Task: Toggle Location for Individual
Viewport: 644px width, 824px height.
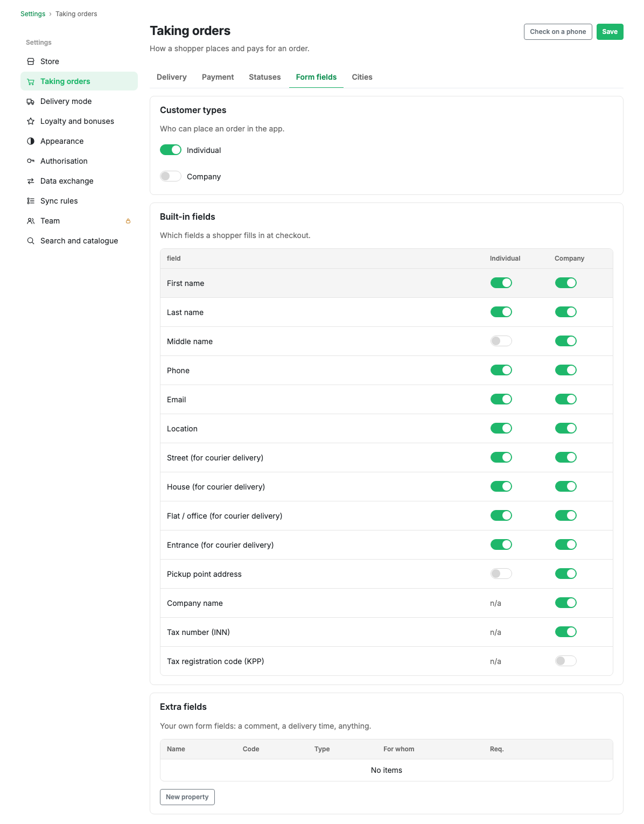Action: pyautogui.click(x=501, y=428)
